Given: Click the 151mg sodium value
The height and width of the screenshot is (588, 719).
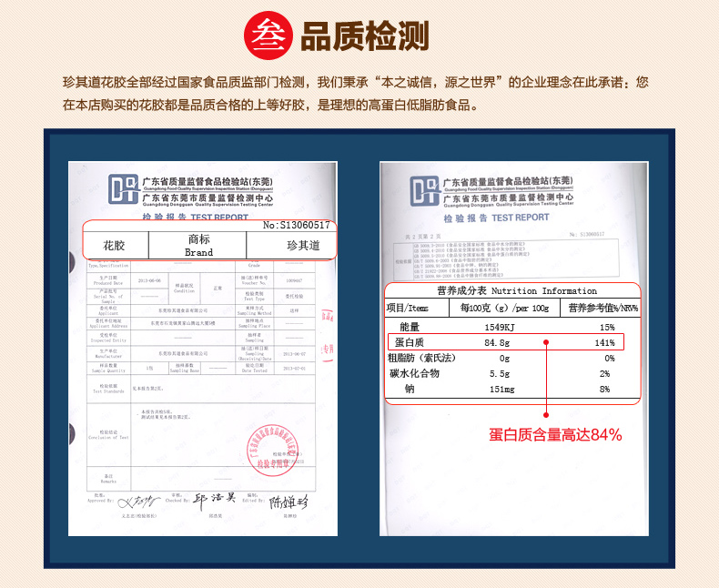Looking at the screenshot, I should click(502, 390).
